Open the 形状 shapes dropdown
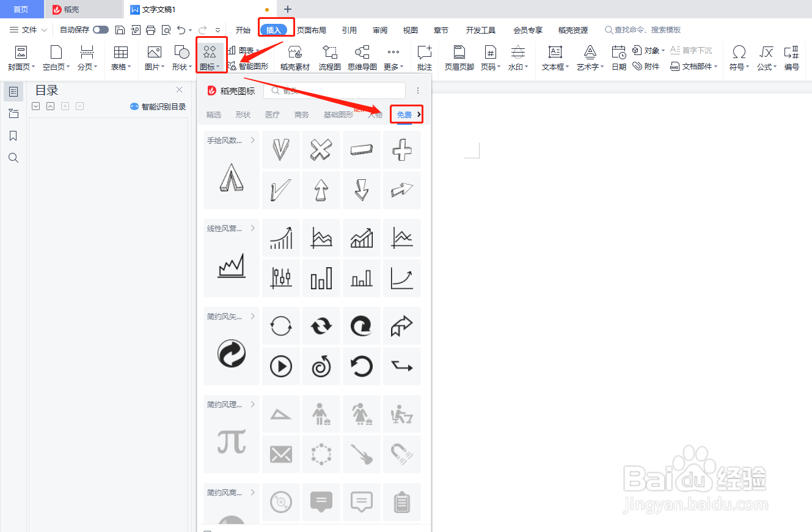 (181, 58)
